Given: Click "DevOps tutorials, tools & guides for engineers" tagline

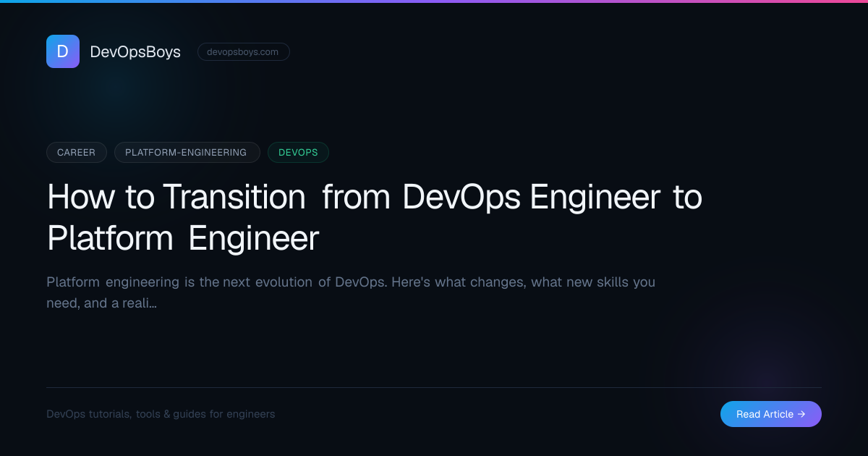Looking at the screenshot, I should [x=161, y=414].
